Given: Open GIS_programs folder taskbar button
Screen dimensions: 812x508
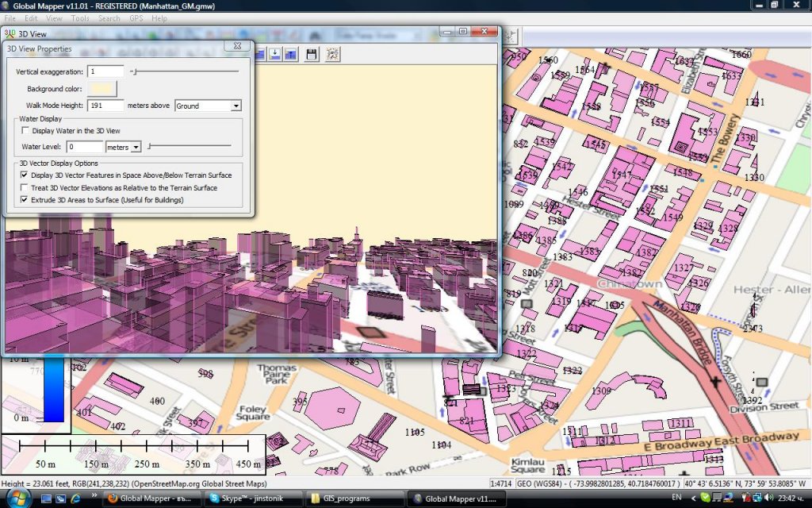Looking at the screenshot, I should point(354,498).
